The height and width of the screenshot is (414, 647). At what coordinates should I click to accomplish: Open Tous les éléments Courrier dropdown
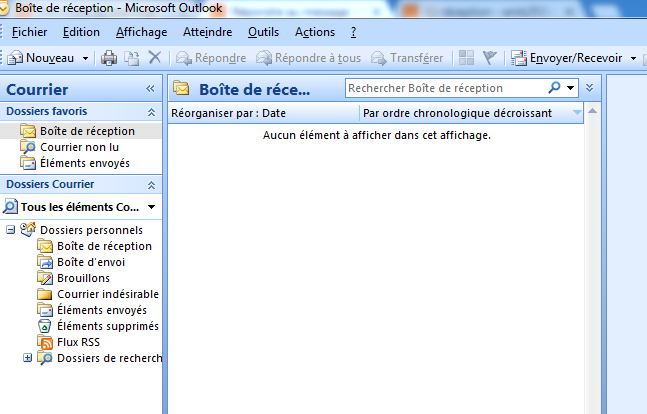pos(151,207)
